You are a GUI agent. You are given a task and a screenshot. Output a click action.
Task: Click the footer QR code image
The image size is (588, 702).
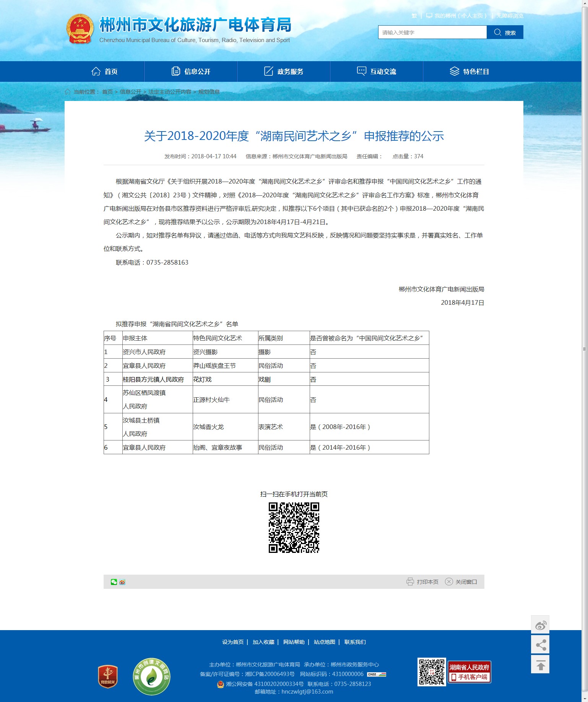(432, 672)
